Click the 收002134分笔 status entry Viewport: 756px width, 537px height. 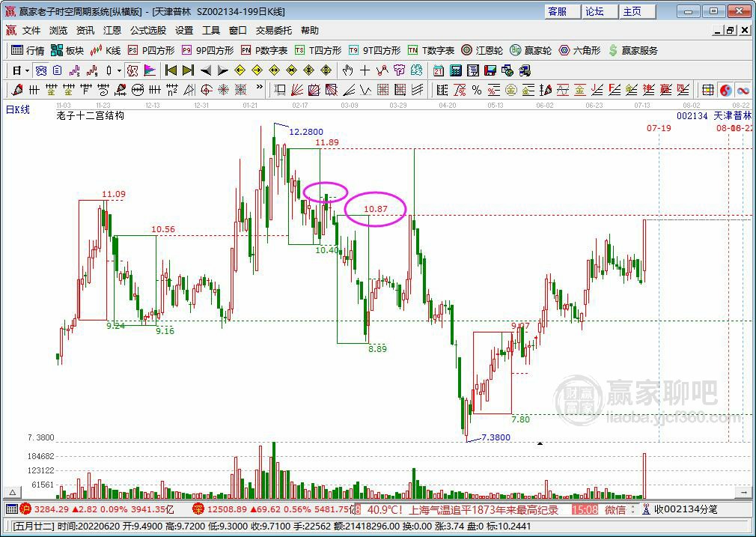tap(680, 509)
